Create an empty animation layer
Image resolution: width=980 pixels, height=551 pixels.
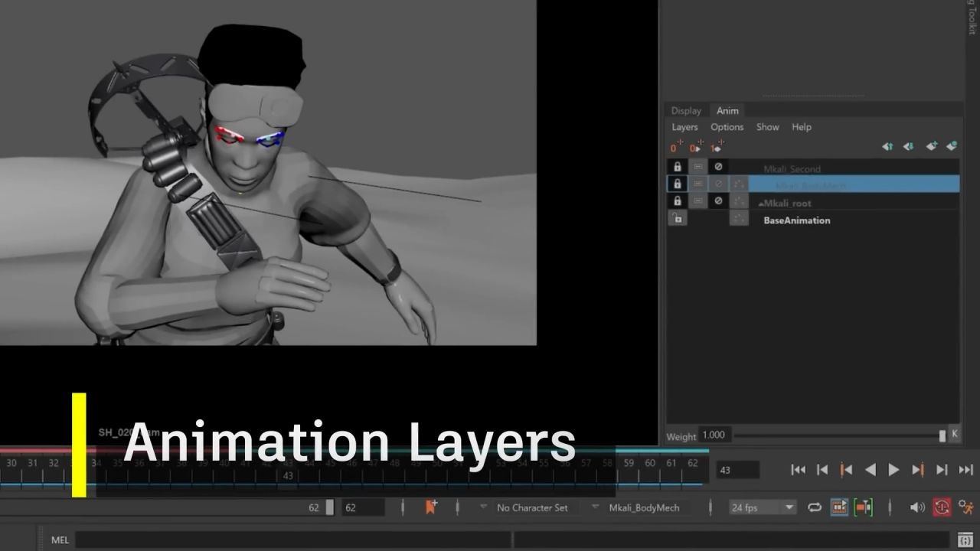click(x=931, y=146)
